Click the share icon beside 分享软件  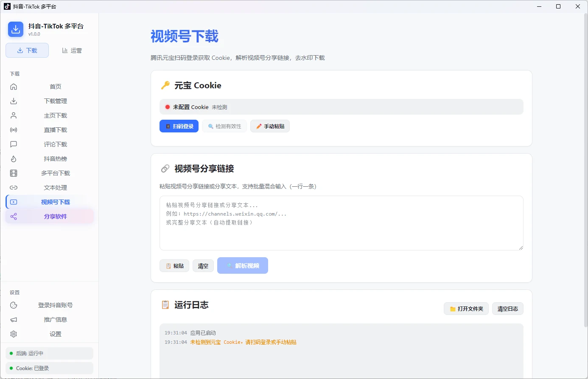click(x=14, y=216)
